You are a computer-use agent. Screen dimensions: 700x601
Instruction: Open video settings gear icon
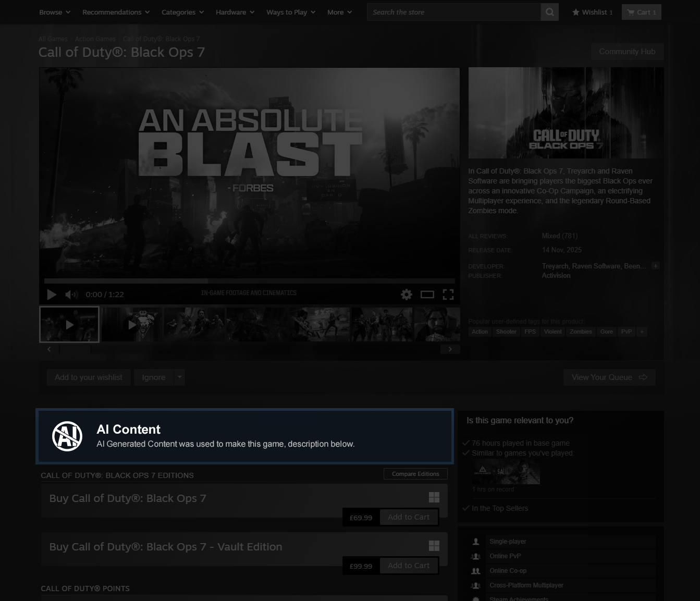[407, 295]
